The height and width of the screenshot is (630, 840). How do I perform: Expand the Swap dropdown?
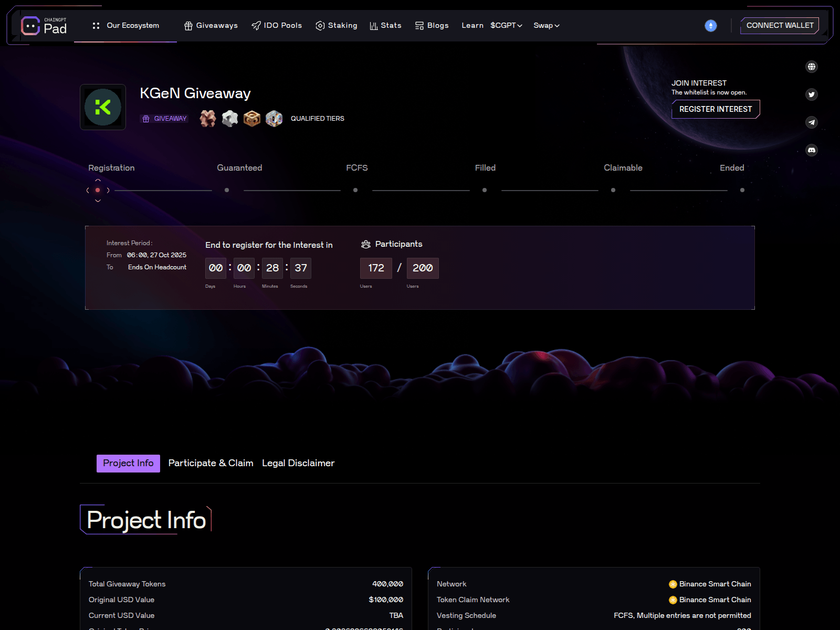[x=547, y=25]
